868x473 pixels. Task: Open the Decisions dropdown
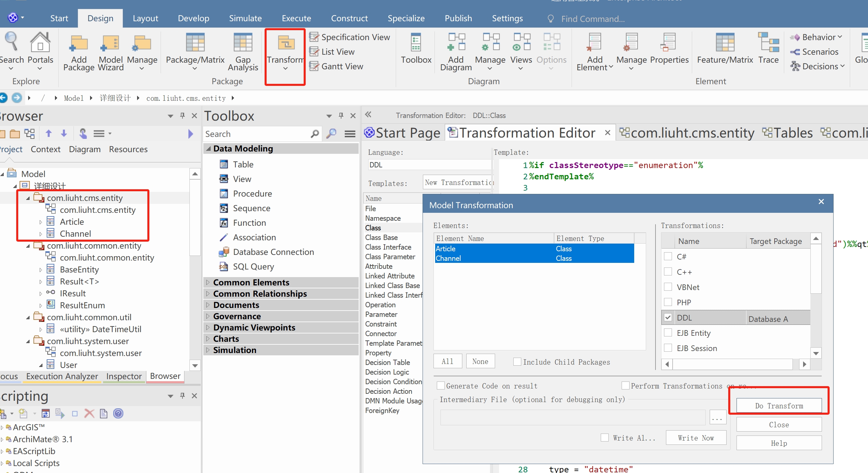coord(817,66)
